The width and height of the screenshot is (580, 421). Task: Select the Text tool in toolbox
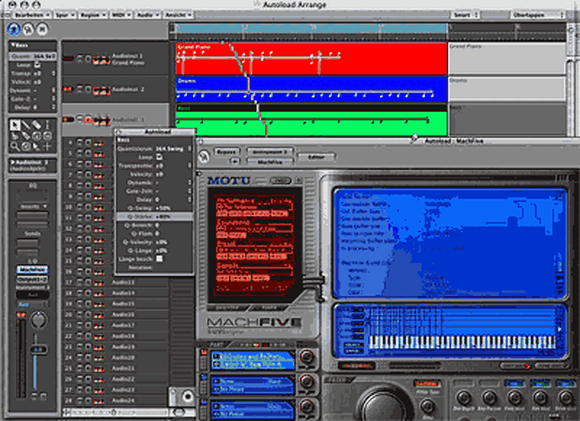pos(47,125)
